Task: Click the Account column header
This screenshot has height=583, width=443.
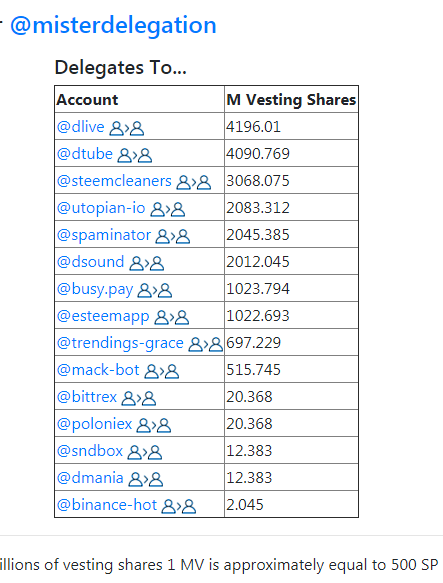Action: click(87, 100)
